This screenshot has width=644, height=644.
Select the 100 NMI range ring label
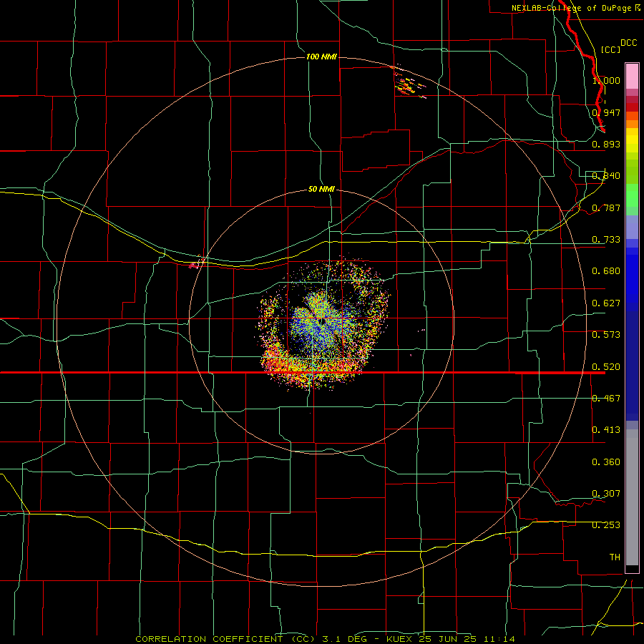click(x=321, y=57)
